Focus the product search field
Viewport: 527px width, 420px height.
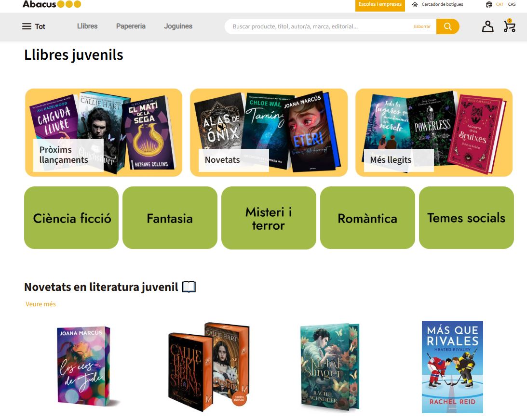tap(319, 26)
